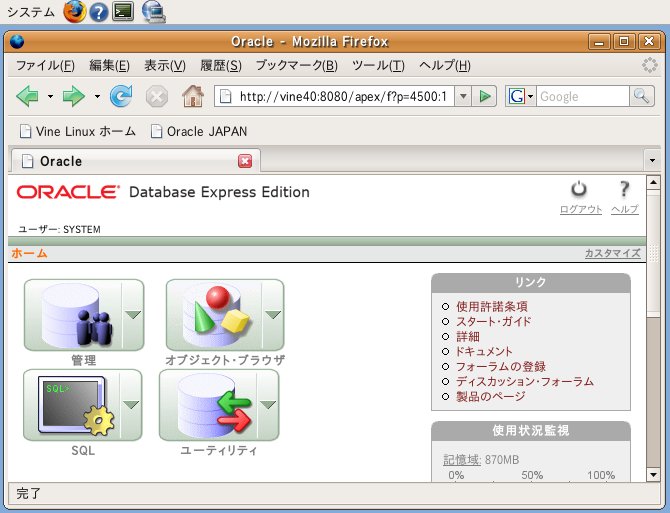Click the vertical scrollbar thumb
670x513 pixels.
(x=653, y=254)
